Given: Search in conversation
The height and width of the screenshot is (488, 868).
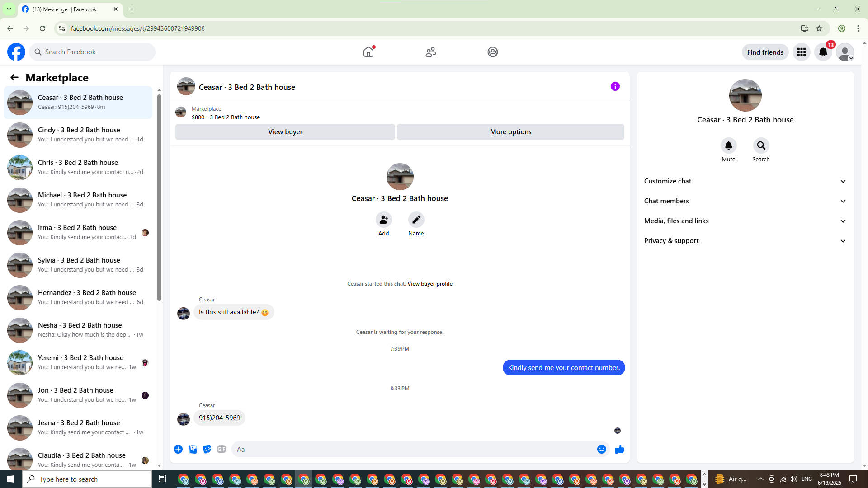Looking at the screenshot, I should (x=761, y=145).
